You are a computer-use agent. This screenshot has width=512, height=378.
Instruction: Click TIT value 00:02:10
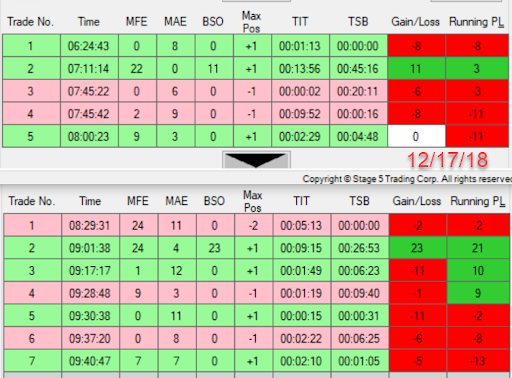click(x=302, y=361)
